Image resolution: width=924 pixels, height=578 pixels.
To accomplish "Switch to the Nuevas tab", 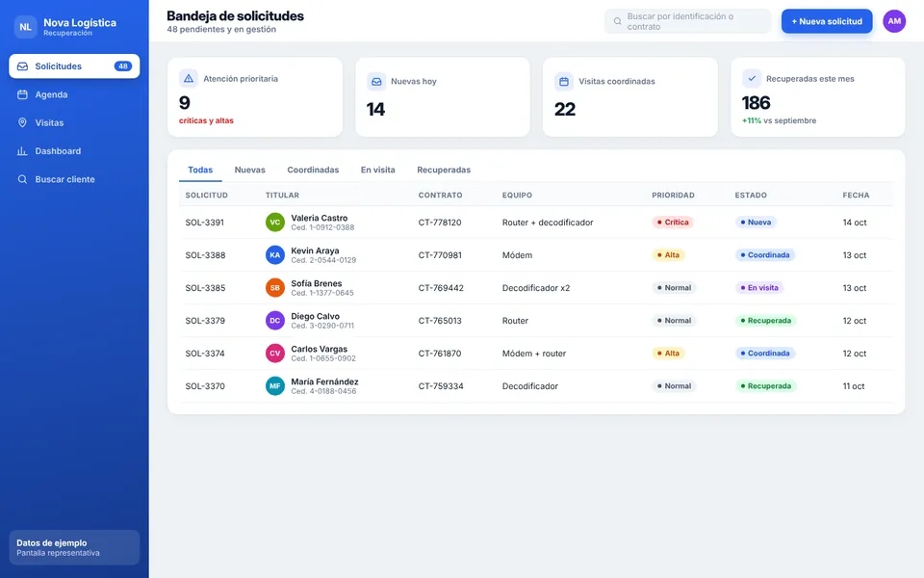I will 250,170.
